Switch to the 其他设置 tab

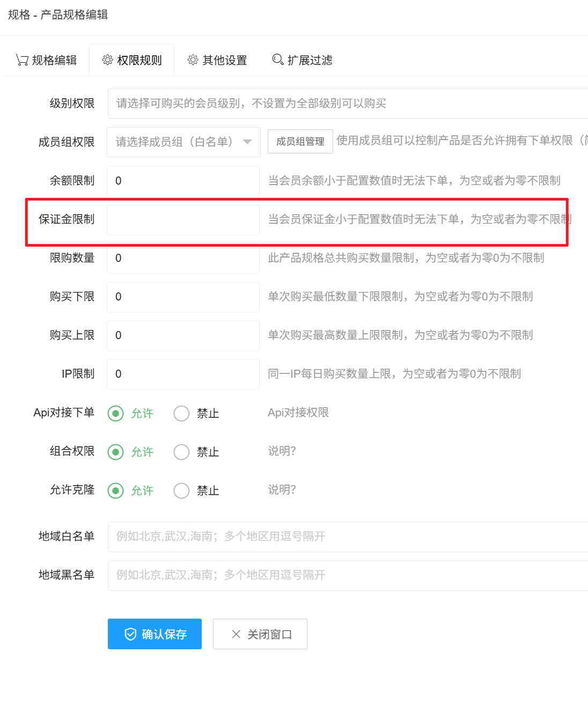click(x=217, y=60)
